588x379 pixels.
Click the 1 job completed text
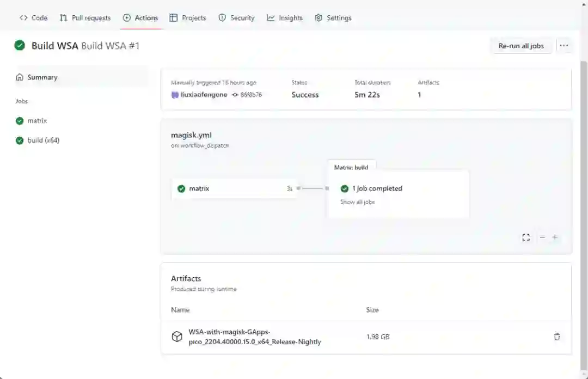point(377,188)
